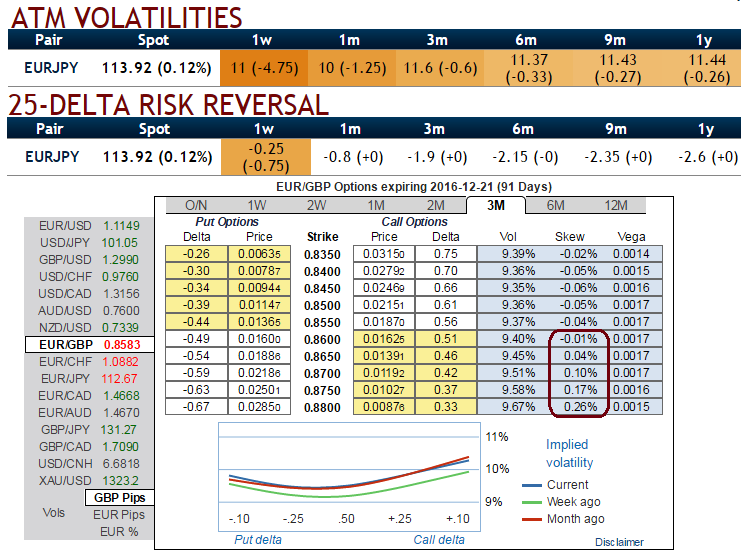Click put price 0.00635

259,254
